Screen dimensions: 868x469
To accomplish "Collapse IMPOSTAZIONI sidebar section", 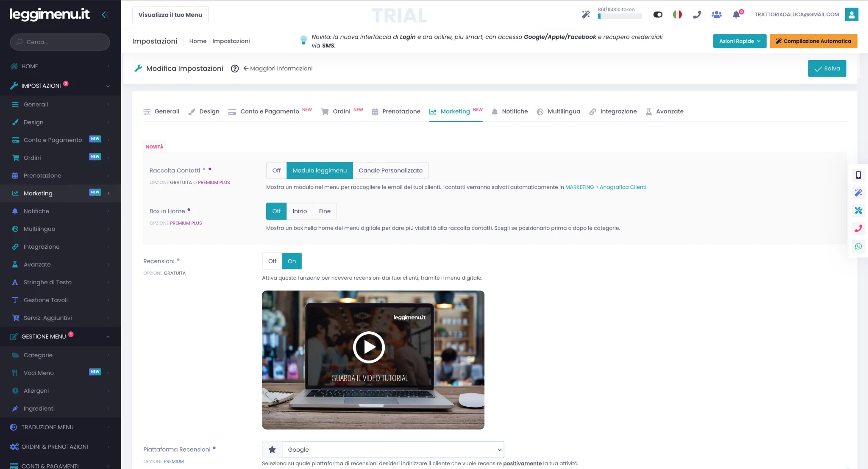I will point(60,86).
